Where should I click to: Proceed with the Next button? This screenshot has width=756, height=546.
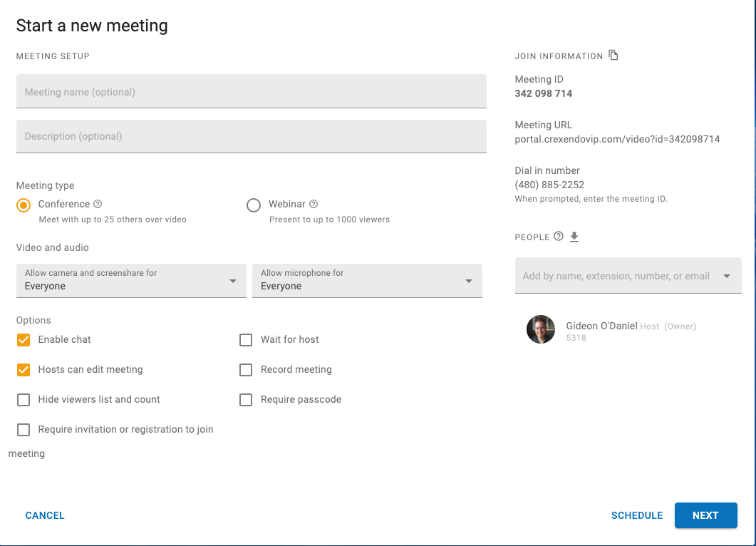[706, 515]
